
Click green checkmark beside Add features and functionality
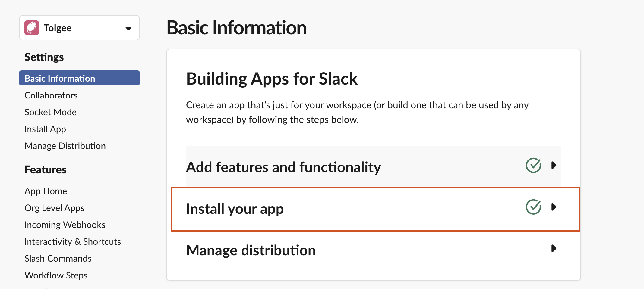tap(533, 165)
